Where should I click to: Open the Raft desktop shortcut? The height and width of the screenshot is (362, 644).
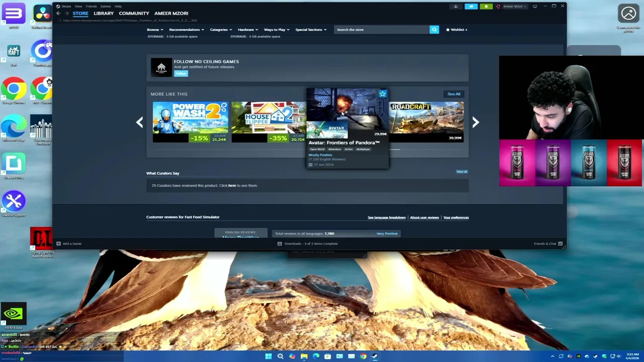(x=14, y=55)
